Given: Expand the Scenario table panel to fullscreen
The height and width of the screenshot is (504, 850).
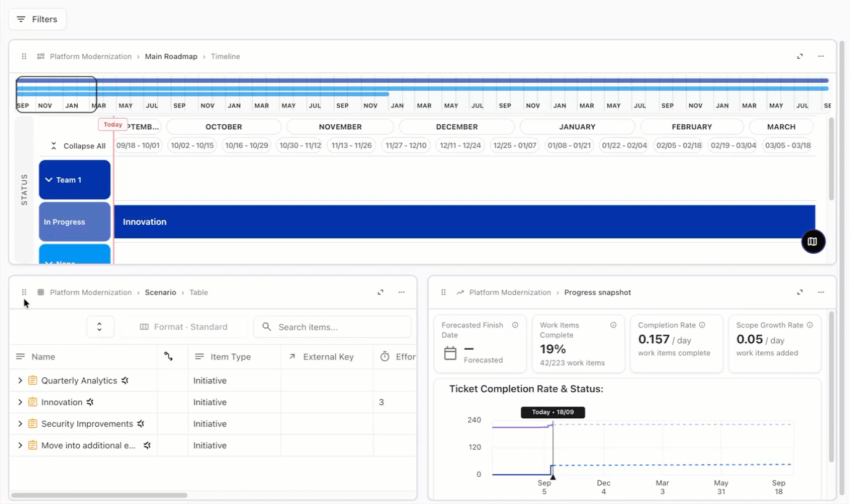Looking at the screenshot, I should [x=381, y=292].
